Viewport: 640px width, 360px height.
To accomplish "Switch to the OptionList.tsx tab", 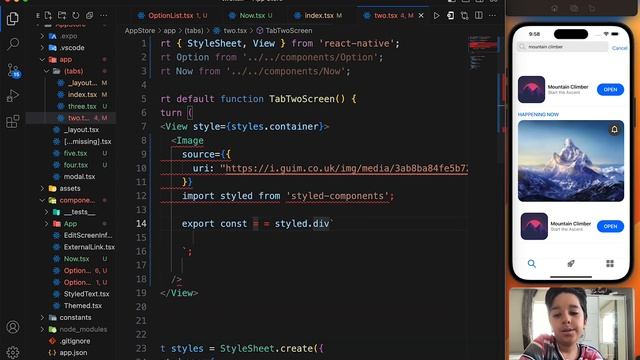I will (x=172, y=16).
